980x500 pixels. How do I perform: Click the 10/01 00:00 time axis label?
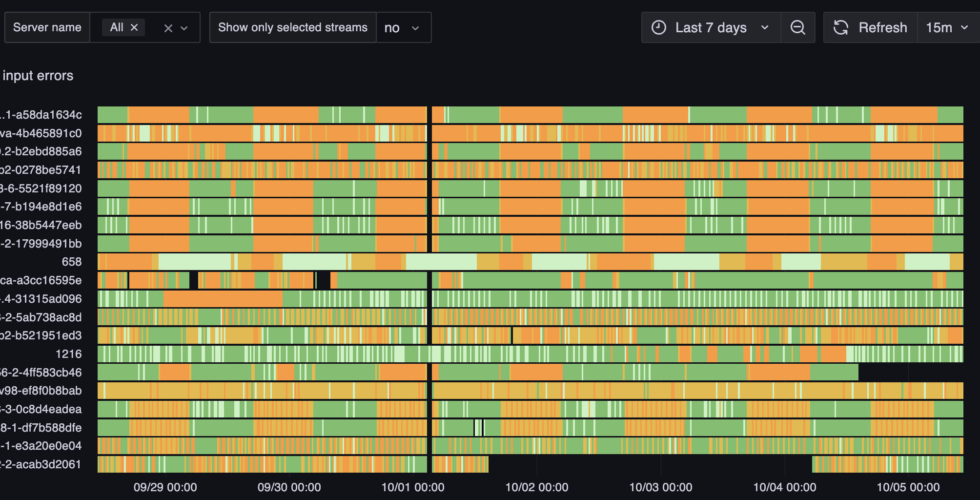coord(412,487)
